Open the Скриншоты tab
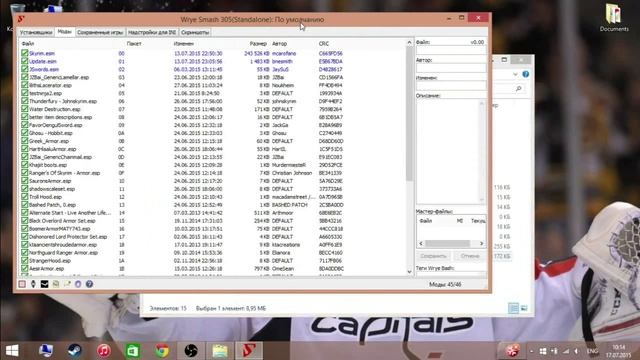640x360 pixels. (x=195, y=32)
